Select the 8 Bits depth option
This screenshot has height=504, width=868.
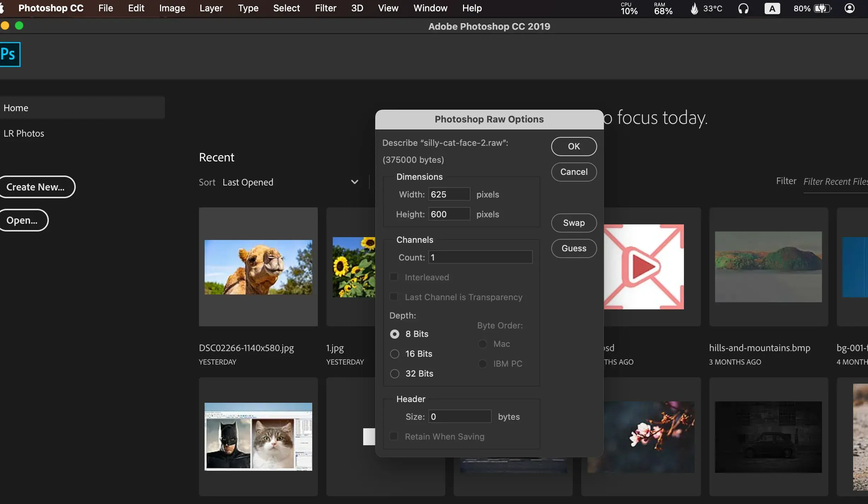(x=394, y=334)
